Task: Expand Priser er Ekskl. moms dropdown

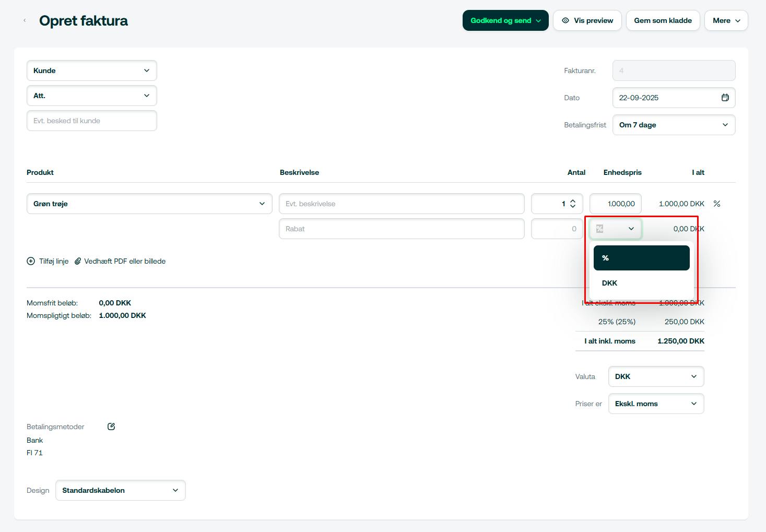Action: (656, 404)
